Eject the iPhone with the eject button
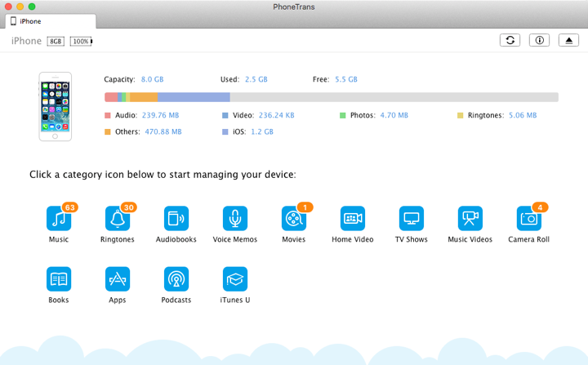Image resolution: width=588 pixels, height=365 pixels. (x=568, y=40)
